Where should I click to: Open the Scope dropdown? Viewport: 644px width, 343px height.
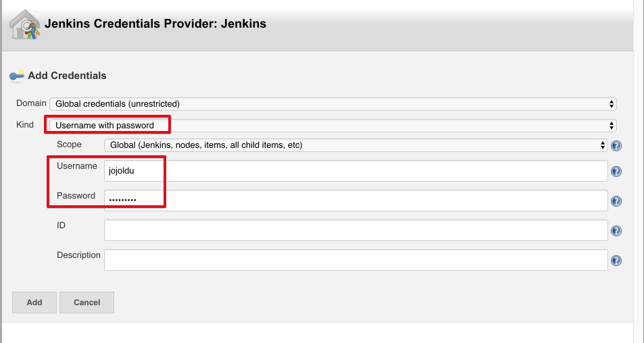[x=355, y=145]
